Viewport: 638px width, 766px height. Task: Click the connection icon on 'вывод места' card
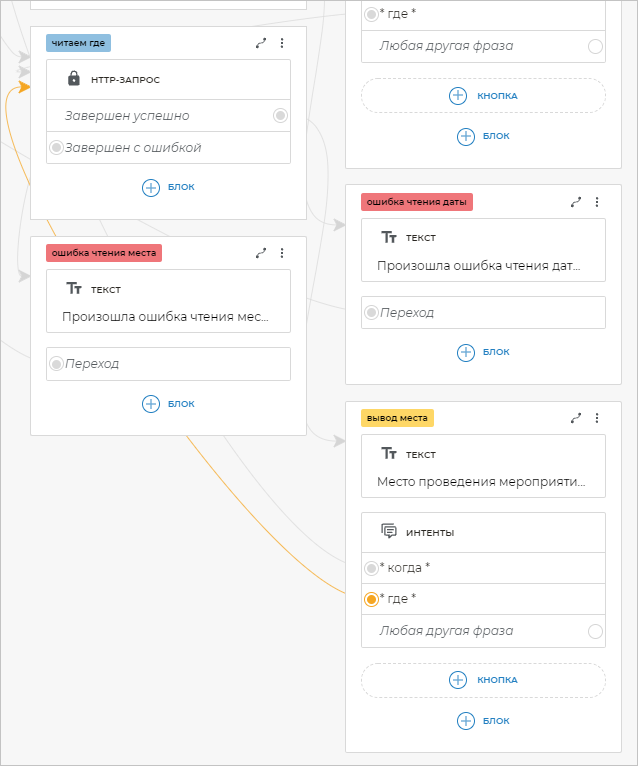(576, 418)
